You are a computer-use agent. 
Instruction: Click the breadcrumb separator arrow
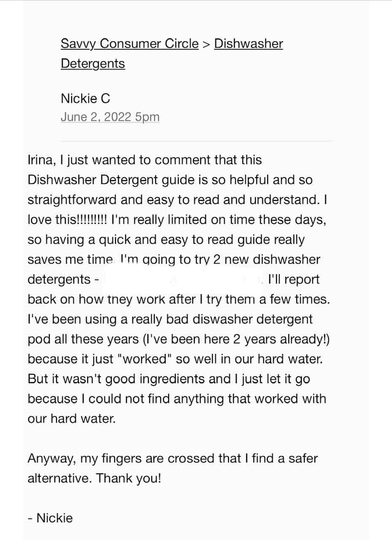206,44
